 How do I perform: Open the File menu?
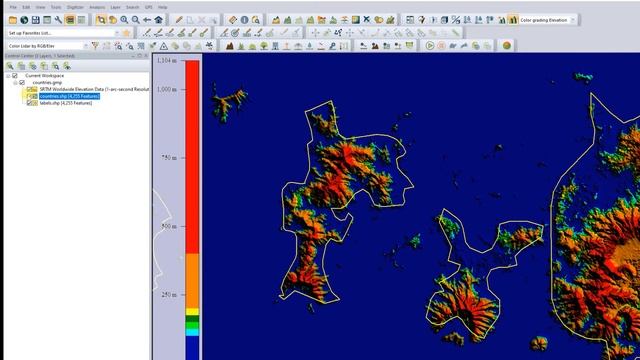pos(13,7)
